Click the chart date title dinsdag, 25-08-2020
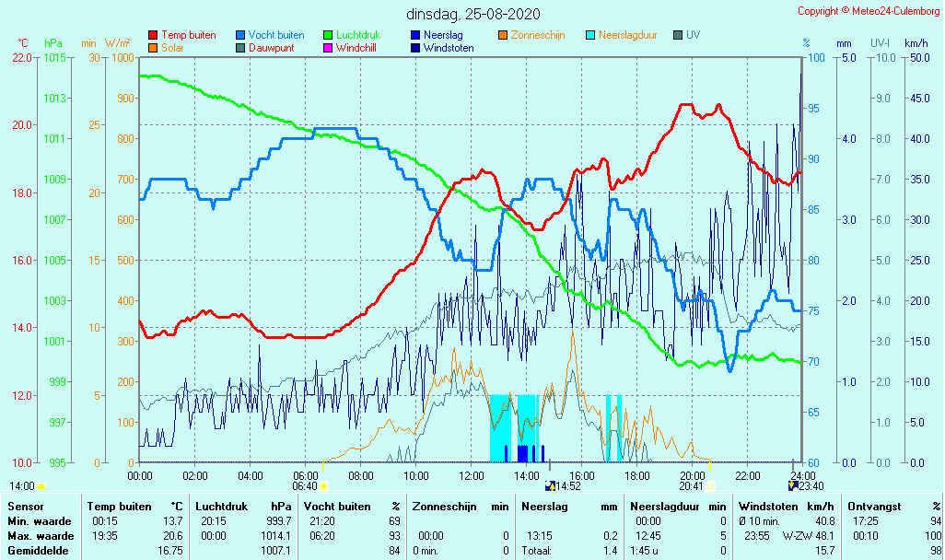Screen dimensions: 945x560 coord(473,14)
